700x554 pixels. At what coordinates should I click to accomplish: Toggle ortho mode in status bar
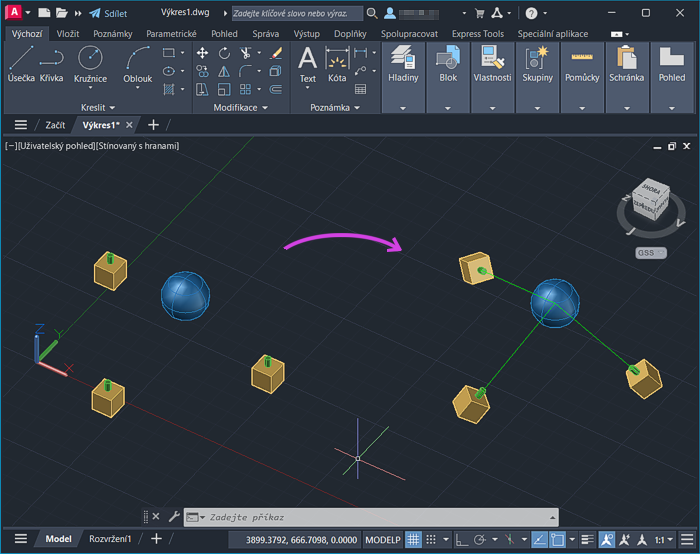pyautogui.click(x=462, y=540)
